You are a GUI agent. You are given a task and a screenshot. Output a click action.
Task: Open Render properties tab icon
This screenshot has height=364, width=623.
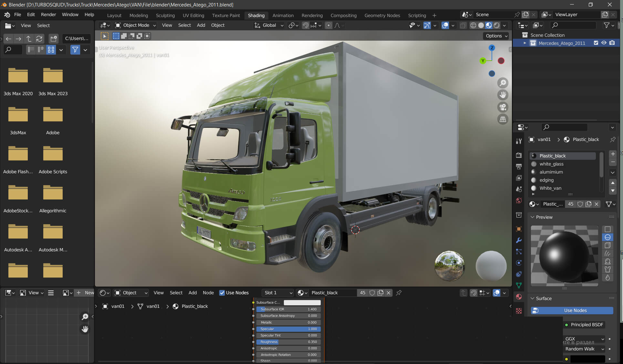click(x=519, y=155)
